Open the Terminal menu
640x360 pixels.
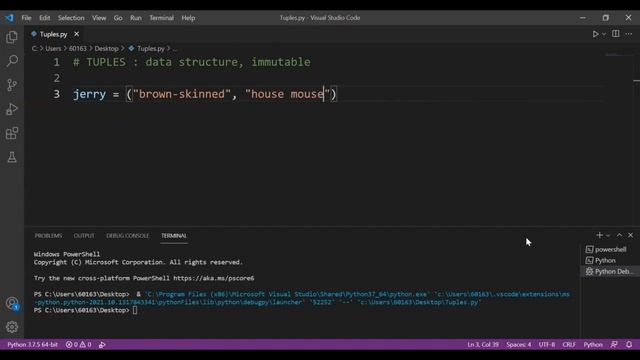[x=161, y=18]
